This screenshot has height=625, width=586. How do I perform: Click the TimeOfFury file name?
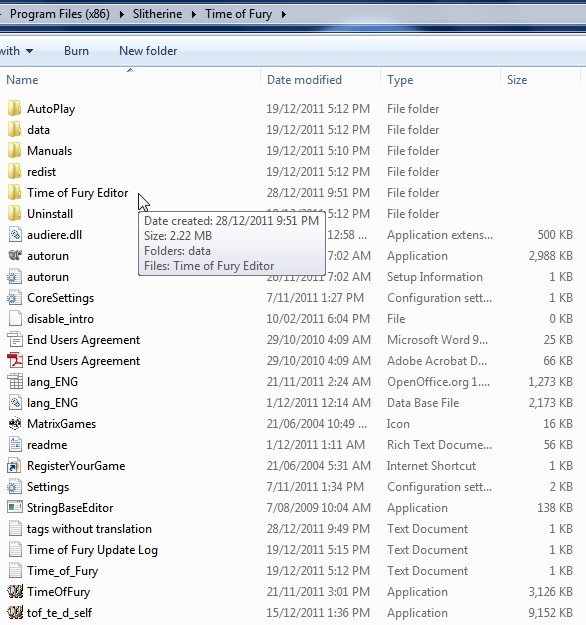(59, 592)
